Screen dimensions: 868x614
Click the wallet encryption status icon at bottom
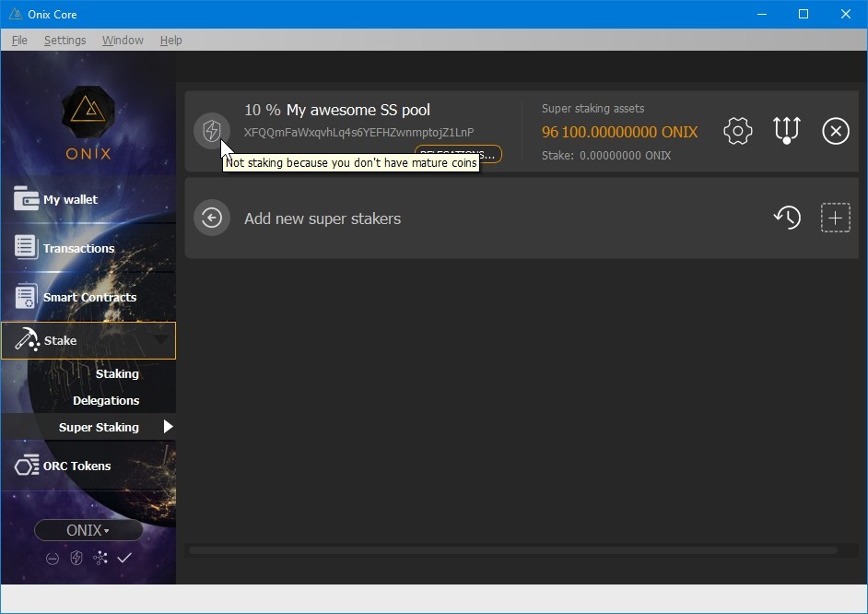point(52,559)
